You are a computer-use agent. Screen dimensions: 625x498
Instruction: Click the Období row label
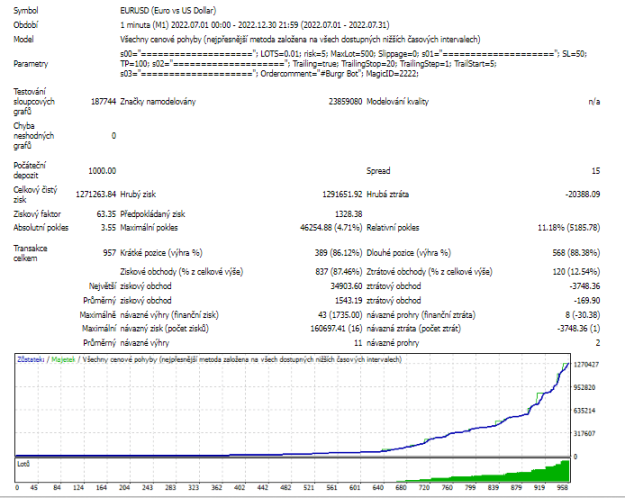(26, 25)
